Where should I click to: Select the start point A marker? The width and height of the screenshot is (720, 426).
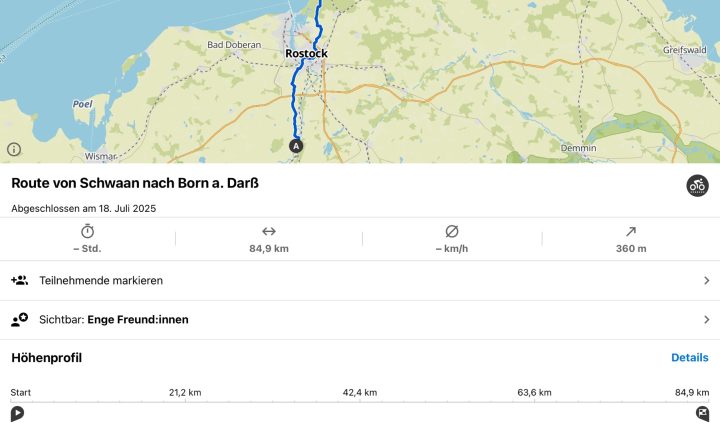[x=296, y=146]
